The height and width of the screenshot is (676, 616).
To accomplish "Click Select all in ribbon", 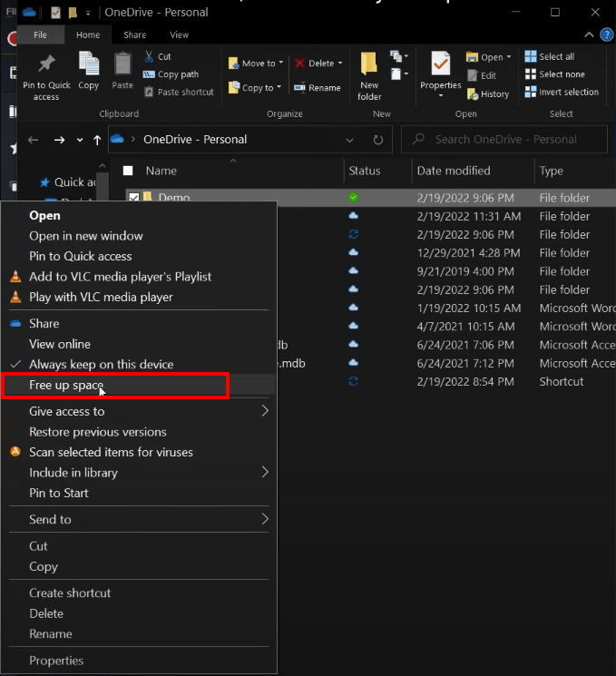I will pyautogui.click(x=550, y=56).
